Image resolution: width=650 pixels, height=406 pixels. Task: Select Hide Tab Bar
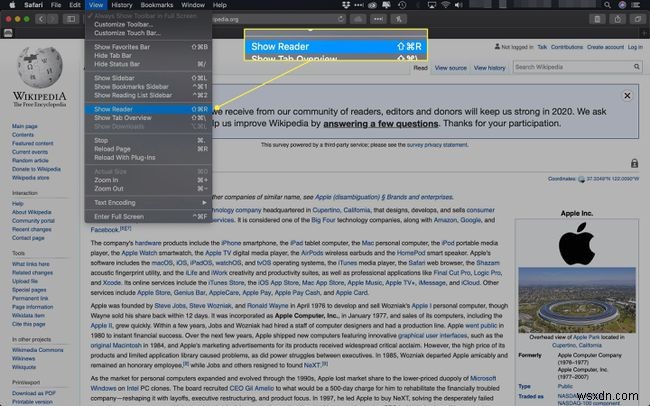148,56
